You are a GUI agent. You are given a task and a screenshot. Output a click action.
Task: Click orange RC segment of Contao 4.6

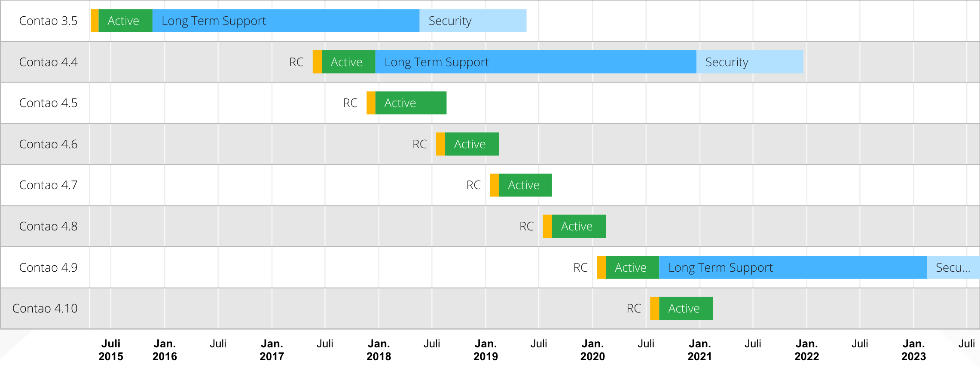pyautogui.click(x=440, y=144)
